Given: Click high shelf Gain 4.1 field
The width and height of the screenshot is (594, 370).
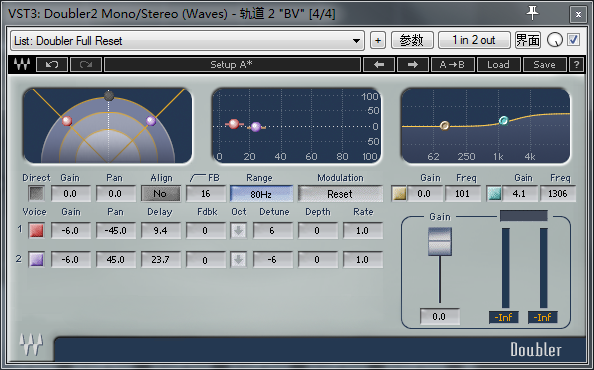Looking at the screenshot, I should [519, 194].
